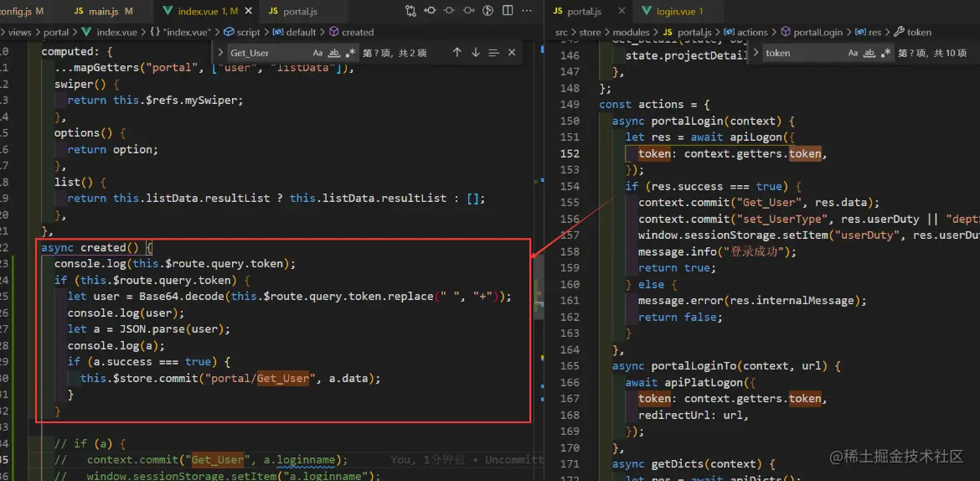Switch to main.js tab

pos(103,11)
